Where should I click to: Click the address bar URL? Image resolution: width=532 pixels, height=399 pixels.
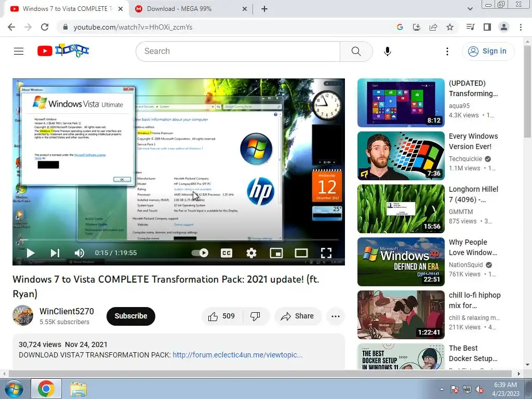pos(133,27)
